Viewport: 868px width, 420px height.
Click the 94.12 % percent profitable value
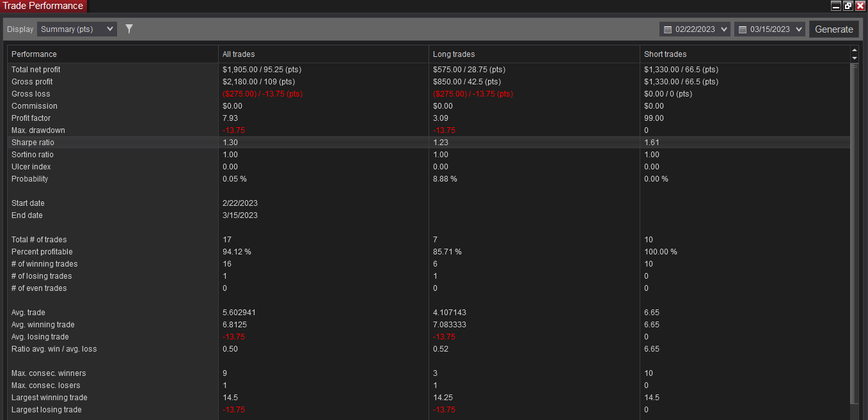(x=237, y=252)
